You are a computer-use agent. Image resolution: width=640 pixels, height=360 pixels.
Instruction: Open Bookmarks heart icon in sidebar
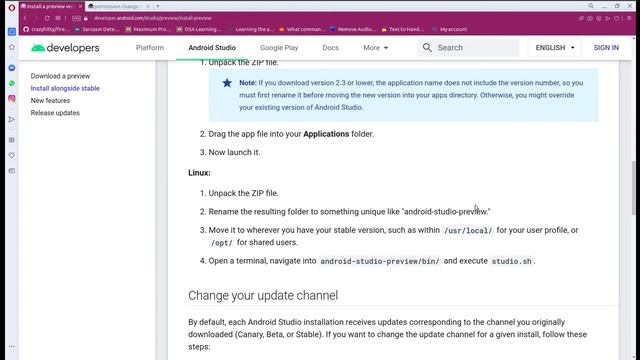pos(11,155)
